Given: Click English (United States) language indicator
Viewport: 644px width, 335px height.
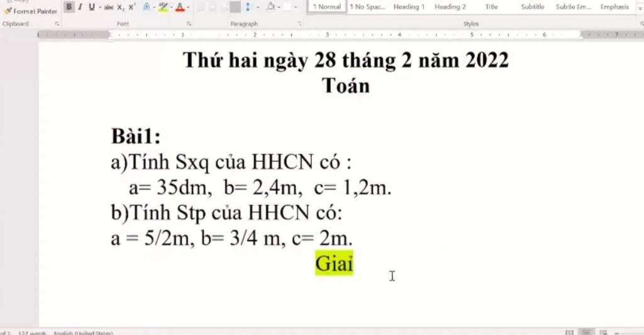Looking at the screenshot, I should click(84, 332).
